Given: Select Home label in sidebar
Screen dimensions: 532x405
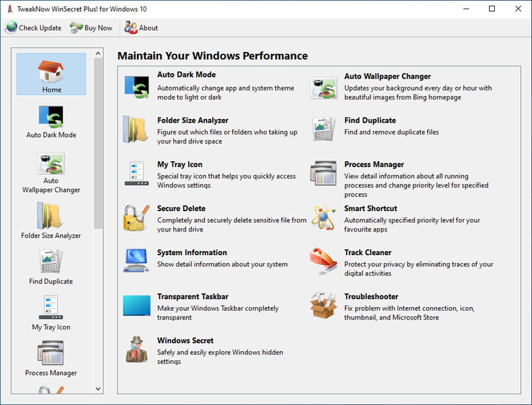Looking at the screenshot, I should [52, 90].
